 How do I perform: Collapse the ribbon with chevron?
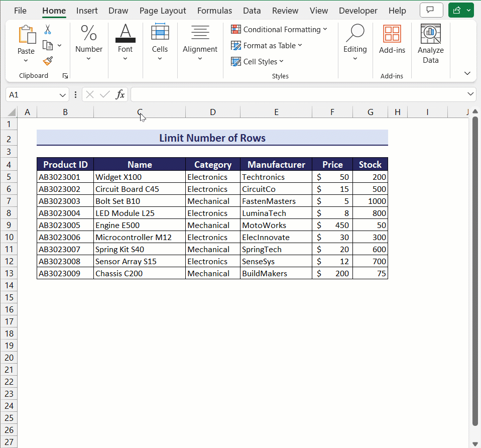[467, 73]
